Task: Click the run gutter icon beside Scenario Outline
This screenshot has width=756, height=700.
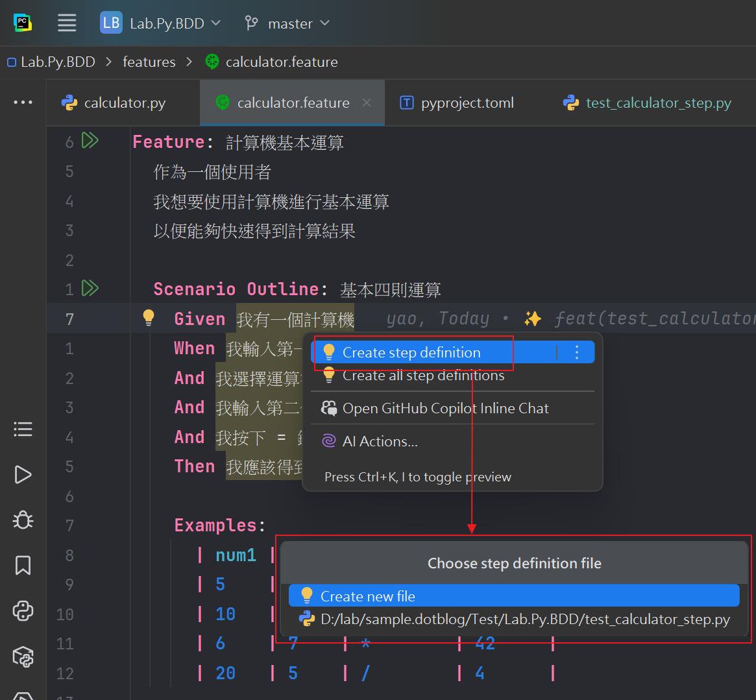Action: pos(90,288)
